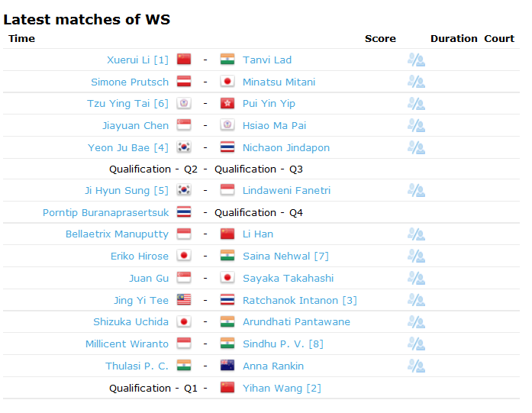Click on Ratchanok Intanon [3] link

tap(300, 300)
